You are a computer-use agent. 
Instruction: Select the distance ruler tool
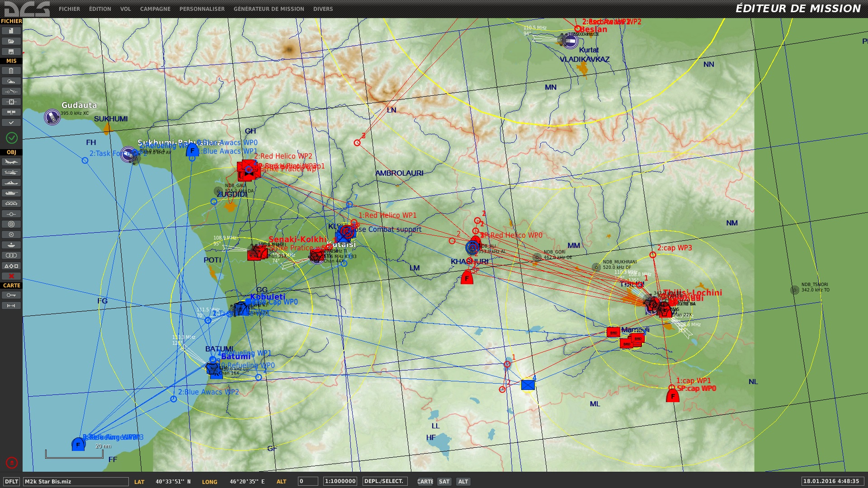(11, 306)
